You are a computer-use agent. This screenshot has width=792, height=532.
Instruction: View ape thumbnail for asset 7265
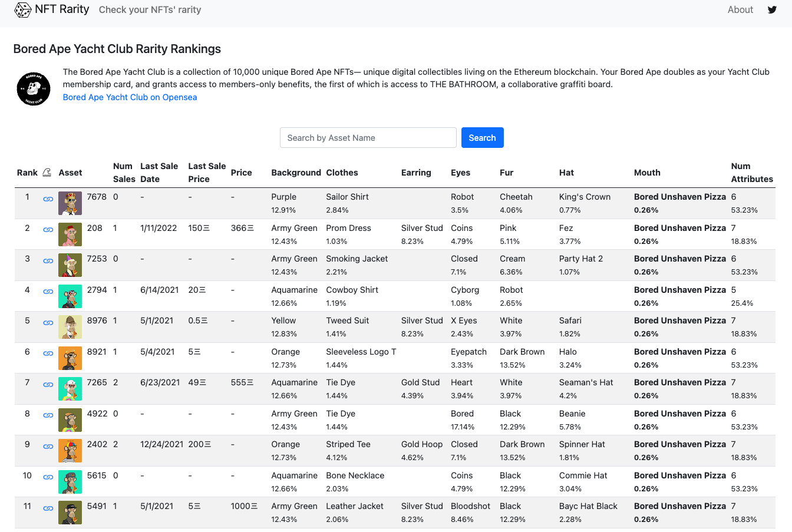[70, 389]
